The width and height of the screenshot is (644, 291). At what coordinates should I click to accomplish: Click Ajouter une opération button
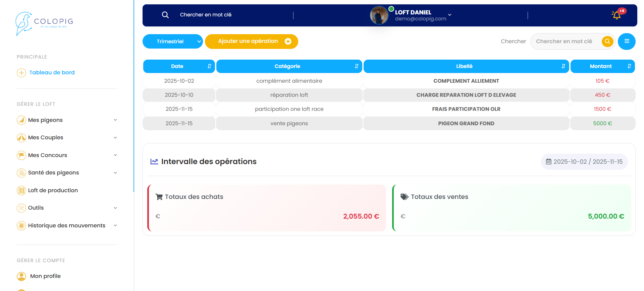[x=251, y=42]
